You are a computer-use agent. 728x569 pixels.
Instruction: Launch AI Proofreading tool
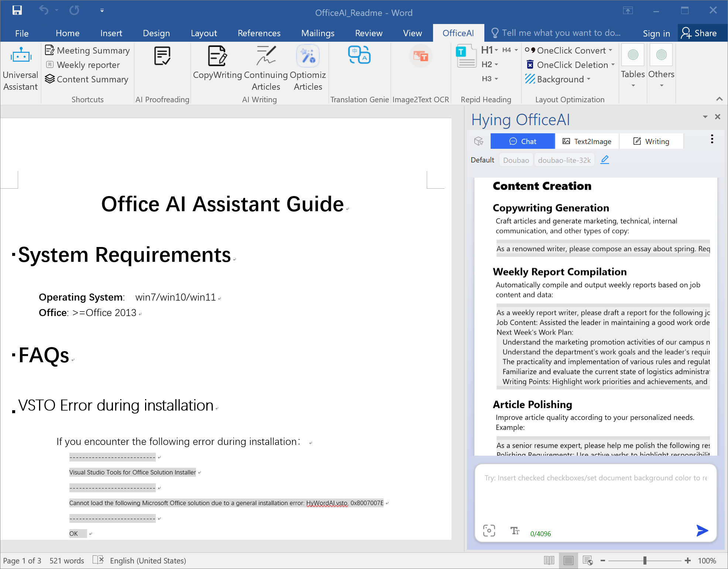click(162, 56)
